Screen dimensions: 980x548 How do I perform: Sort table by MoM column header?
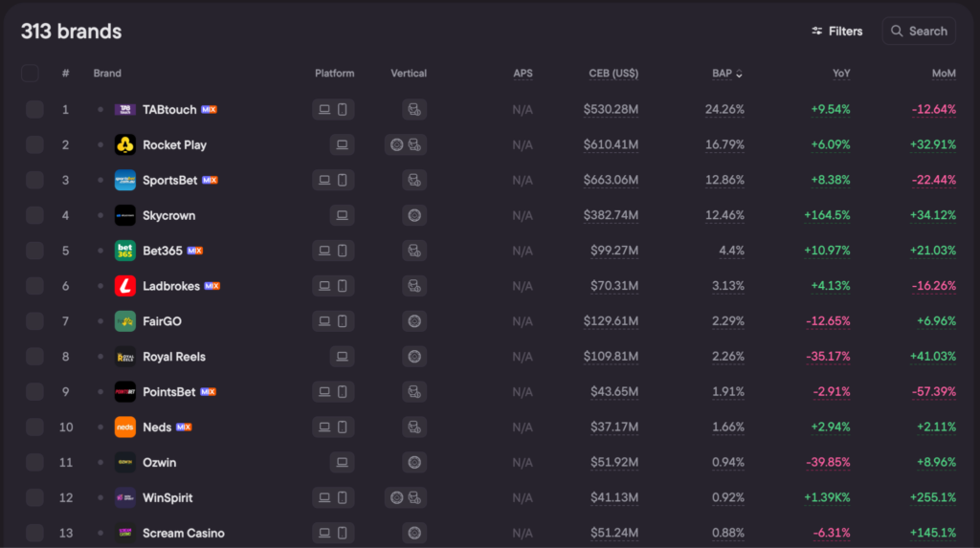point(944,74)
